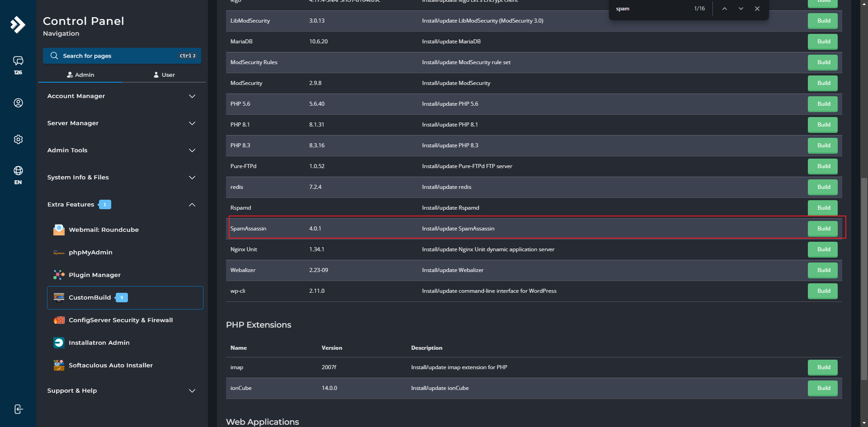Screen dimensions: 868x427
Task: Open Webmail: Roundcube
Action: (x=104, y=230)
